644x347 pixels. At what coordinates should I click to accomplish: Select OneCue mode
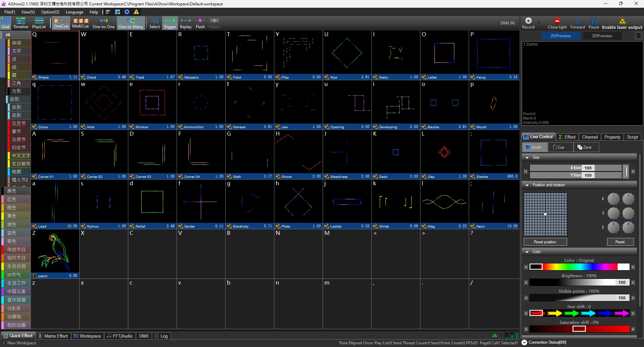[x=61, y=23]
